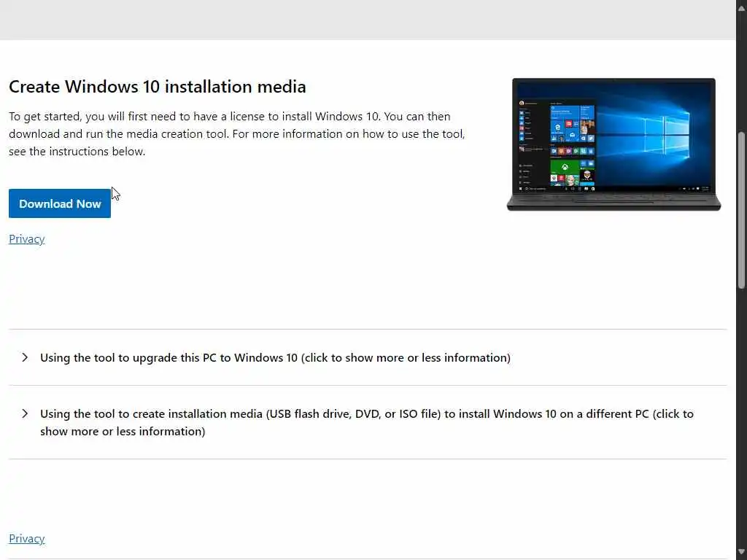Click paragraph starting 'To get started'
The height and width of the screenshot is (560, 747).
(x=237, y=134)
